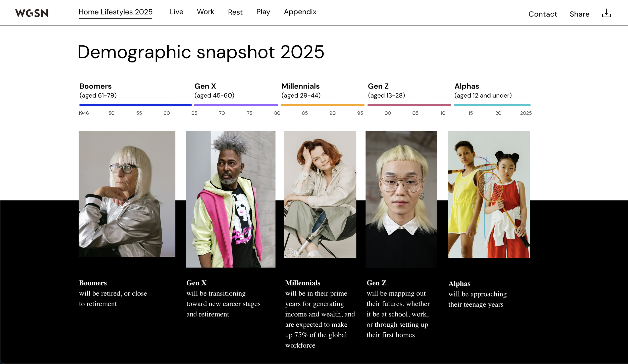This screenshot has height=364, width=628.
Task: Open the Boomers portrait photo
Action: coord(127,194)
